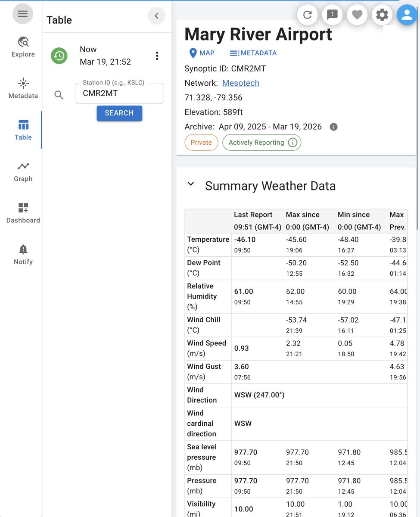
Task: Go to Metadata in sidebar
Action: pos(23,89)
